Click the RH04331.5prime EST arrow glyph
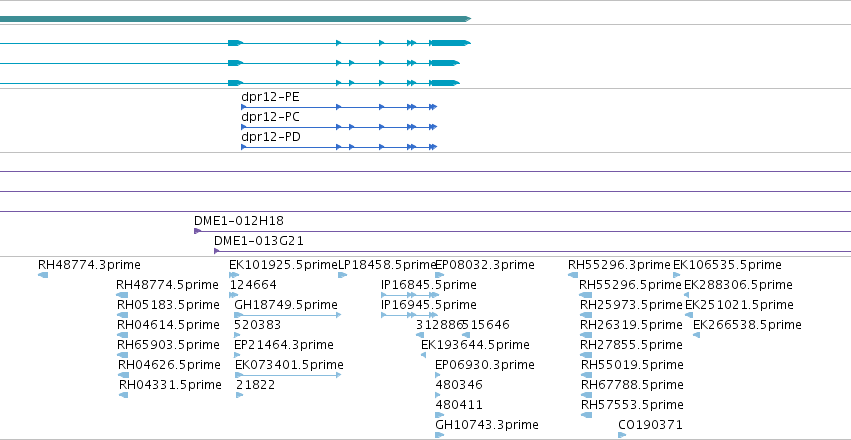This screenshot has width=851, height=440. pyautogui.click(x=123, y=395)
